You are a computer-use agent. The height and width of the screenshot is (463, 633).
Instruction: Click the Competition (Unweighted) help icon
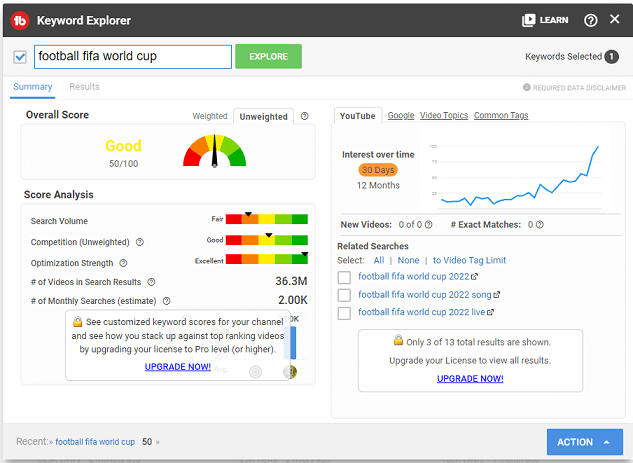coord(140,242)
